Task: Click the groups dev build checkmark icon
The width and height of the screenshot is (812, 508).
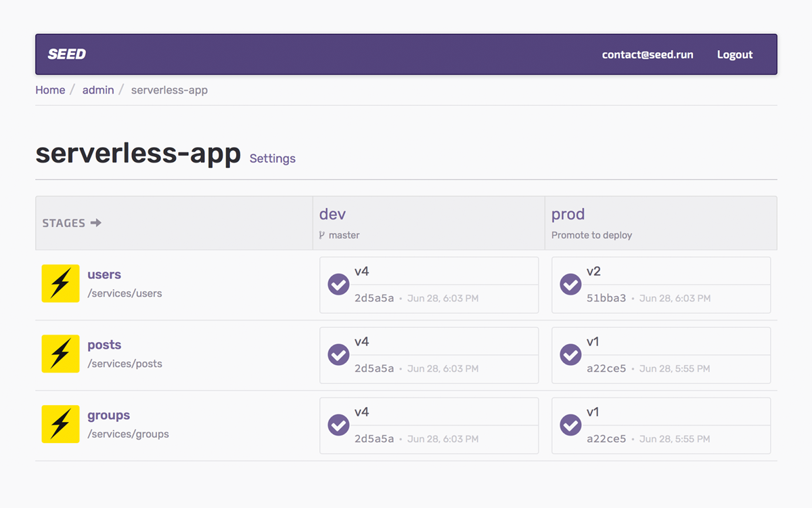Action: [338, 425]
